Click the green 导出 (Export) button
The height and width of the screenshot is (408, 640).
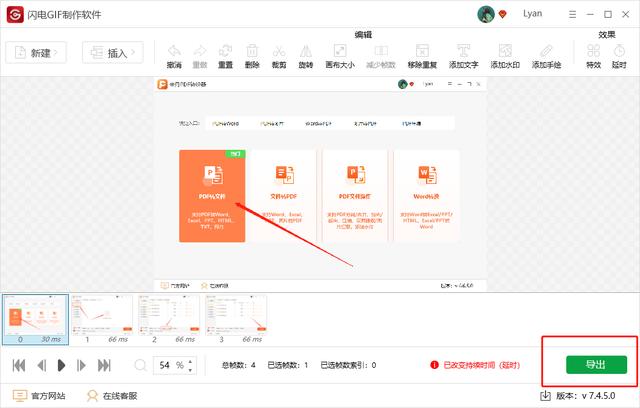coord(596,365)
